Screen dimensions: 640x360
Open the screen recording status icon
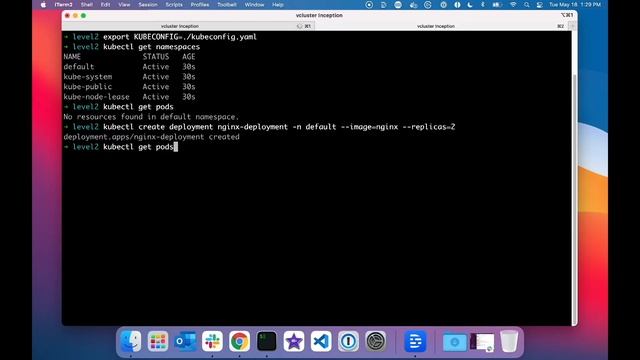pyautogui.click(x=369, y=5)
